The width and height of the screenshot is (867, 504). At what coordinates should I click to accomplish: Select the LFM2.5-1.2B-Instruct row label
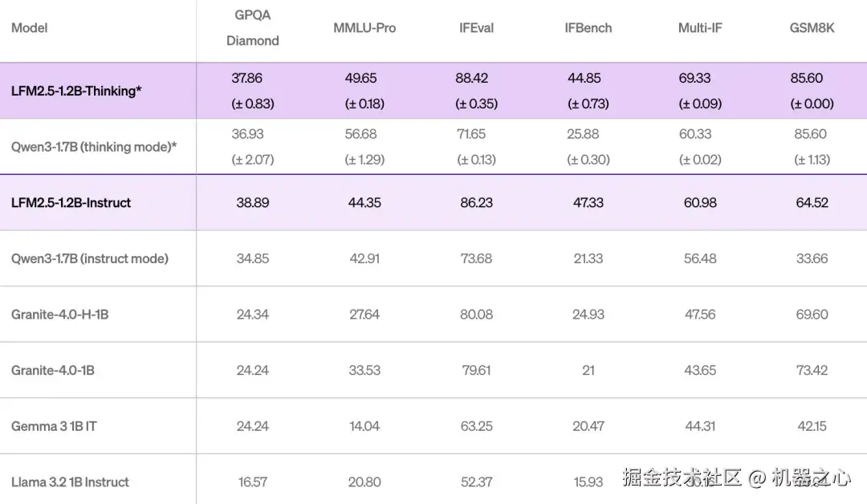71,203
